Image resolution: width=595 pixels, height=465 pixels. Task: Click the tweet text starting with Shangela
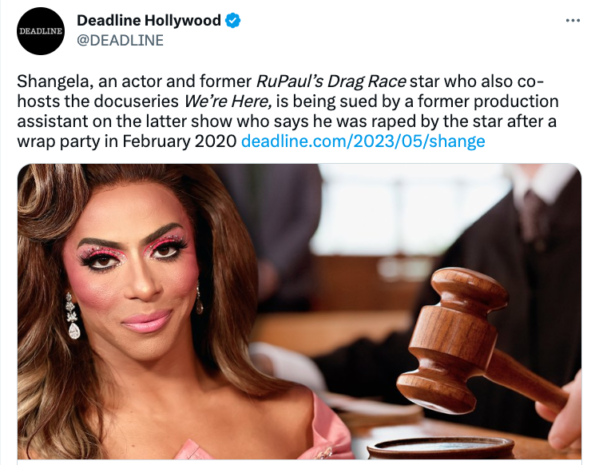[x=287, y=111]
